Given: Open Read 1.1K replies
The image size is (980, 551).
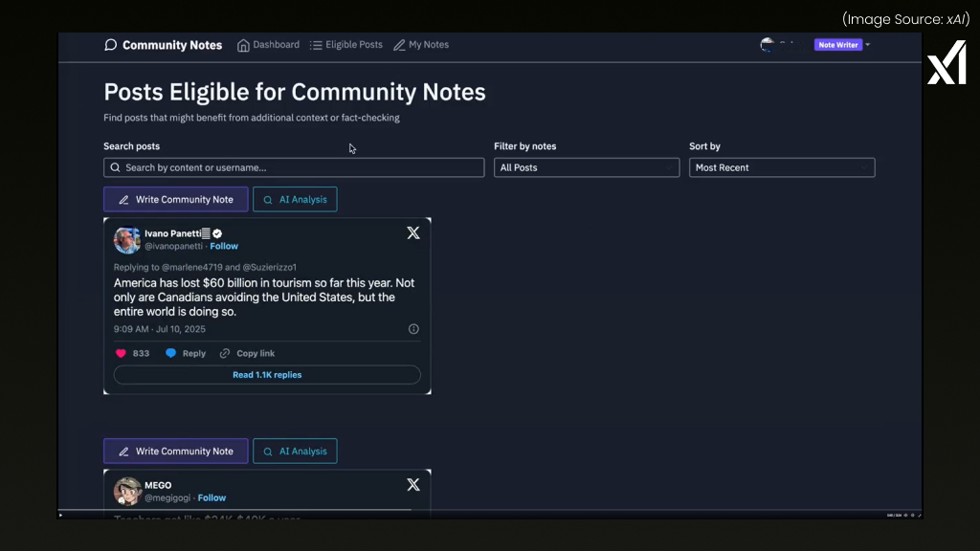Looking at the screenshot, I should [267, 375].
